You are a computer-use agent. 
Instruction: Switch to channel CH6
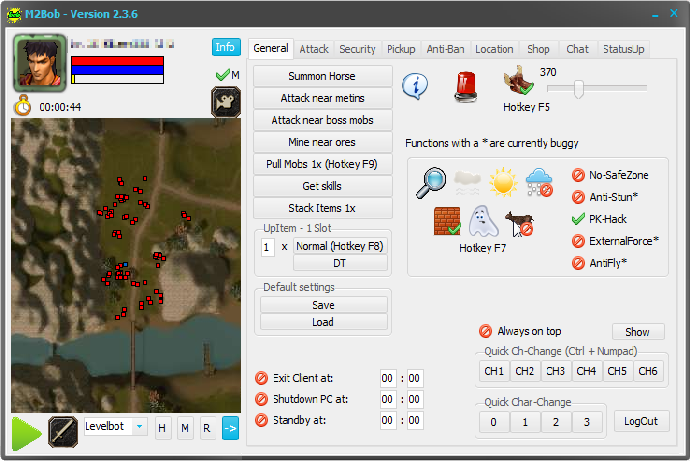[648, 371]
